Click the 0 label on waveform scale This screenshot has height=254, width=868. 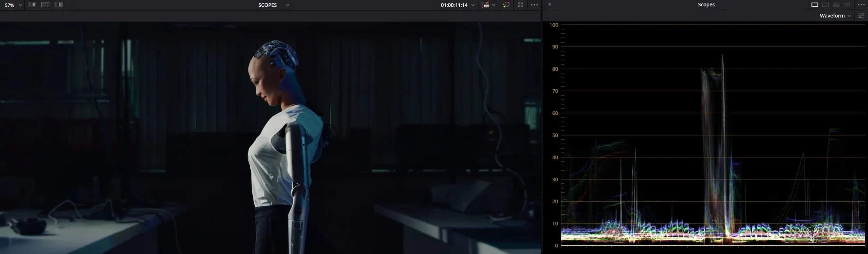557,246
